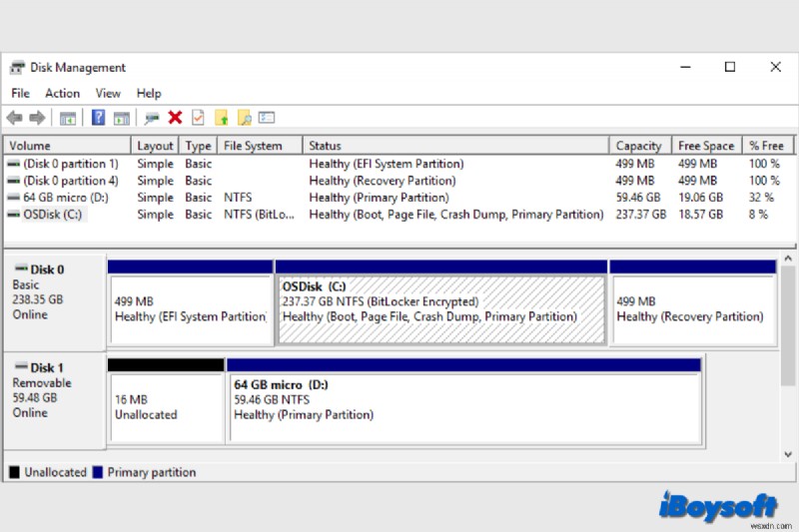Sort by the Free Space column header
The height and width of the screenshot is (532, 799).
[x=707, y=146]
